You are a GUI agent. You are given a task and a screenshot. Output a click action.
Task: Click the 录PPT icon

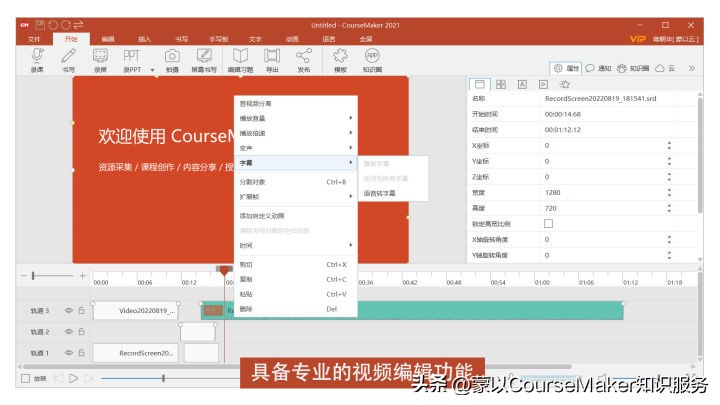click(131, 56)
